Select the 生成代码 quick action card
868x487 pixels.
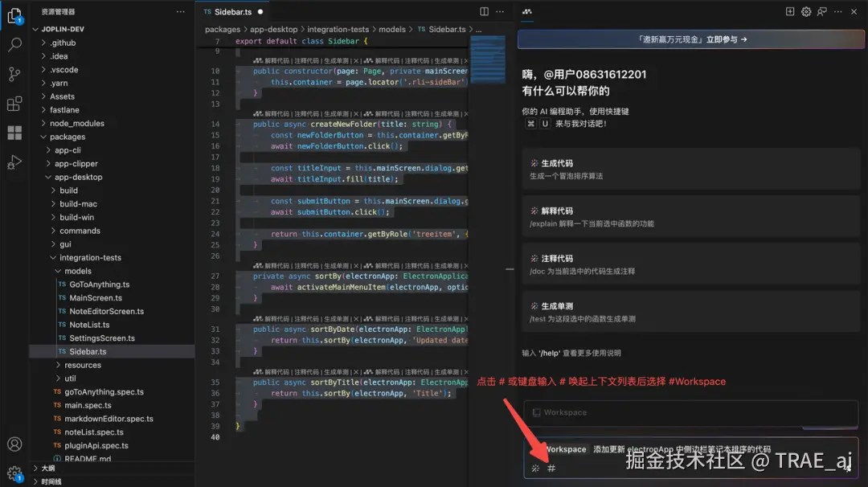(x=691, y=170)
